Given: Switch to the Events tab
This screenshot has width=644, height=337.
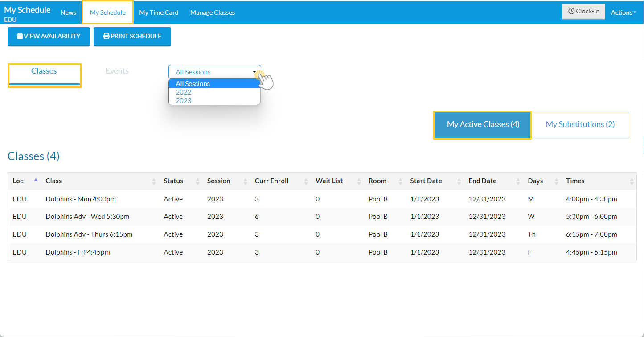Looking at the screenshot, I should (117, 71).
